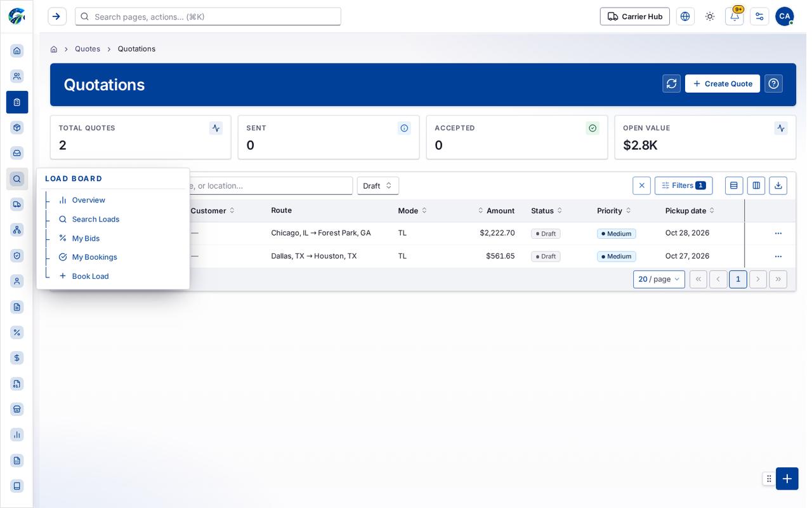The image size is (812, 508).
Task: Toggle the light/dark theme sun icon
Action: point(710,17)
